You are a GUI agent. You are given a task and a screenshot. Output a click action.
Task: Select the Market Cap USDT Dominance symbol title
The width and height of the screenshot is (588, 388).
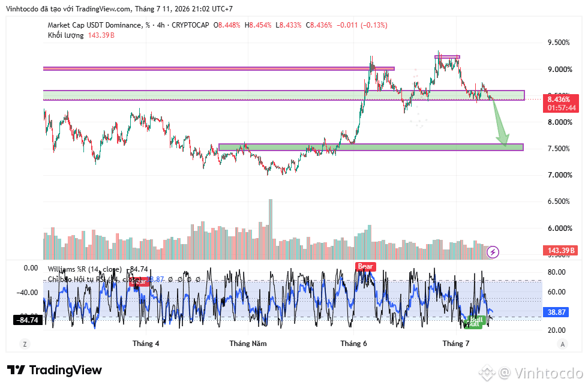[x=95, y=25]
